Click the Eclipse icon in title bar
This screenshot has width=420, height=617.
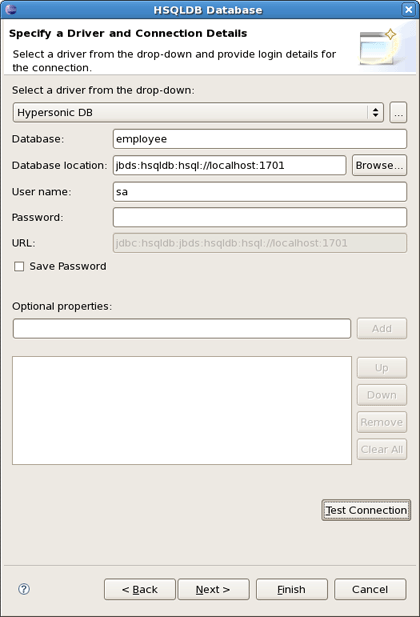(11, 9)
